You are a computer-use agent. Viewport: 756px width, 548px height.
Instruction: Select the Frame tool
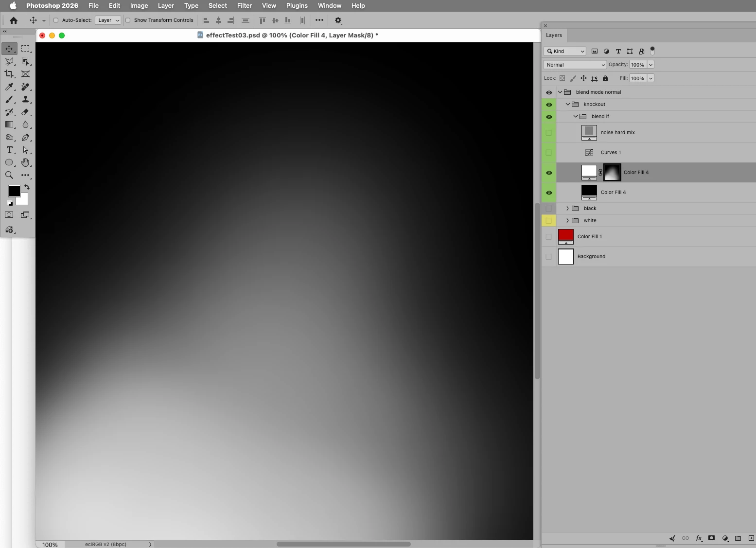point(25,74)
